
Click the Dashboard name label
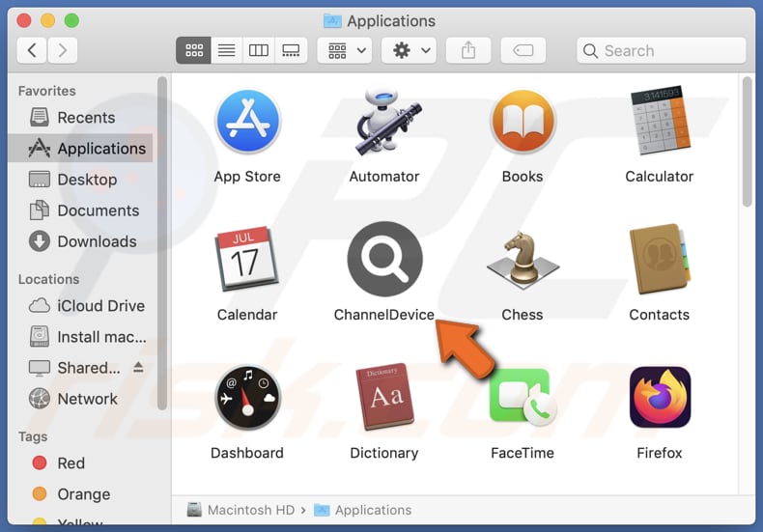tap(246, 453)
